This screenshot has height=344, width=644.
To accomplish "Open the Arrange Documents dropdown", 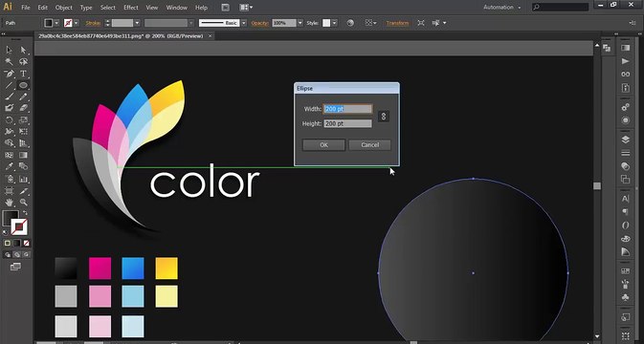I will (247, 8).
